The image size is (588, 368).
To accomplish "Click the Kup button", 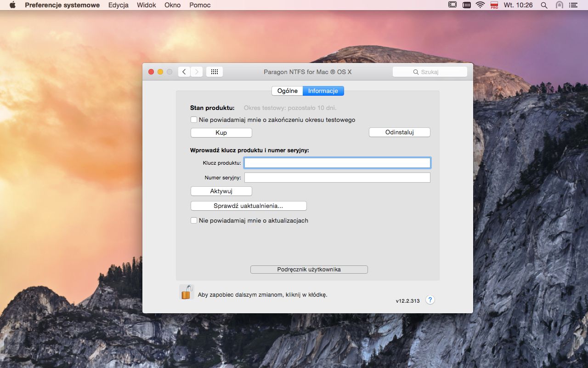I will [x=221, y=132].
